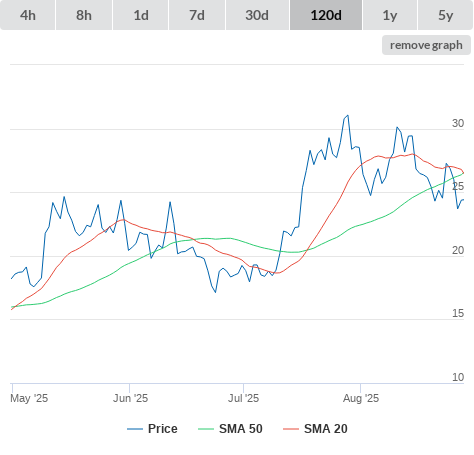Image resolution: width=474 pixels, height=455 pixels.
Task: Select the 4h time range tab
Action: (x=28, y=15)
